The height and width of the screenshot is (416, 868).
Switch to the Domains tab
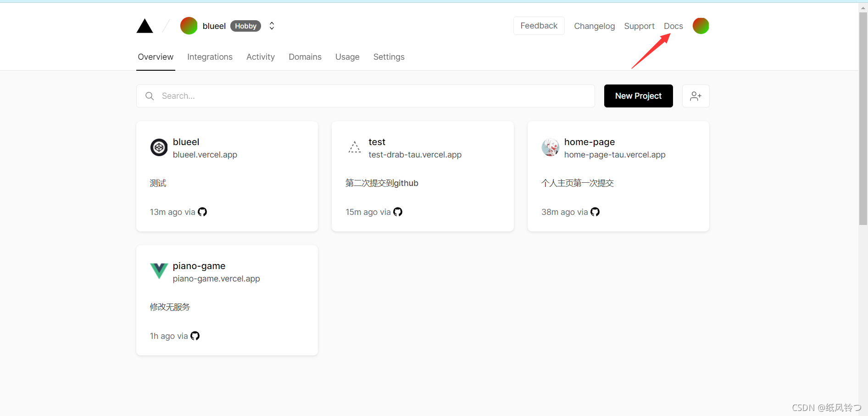(x=305, y=57)
